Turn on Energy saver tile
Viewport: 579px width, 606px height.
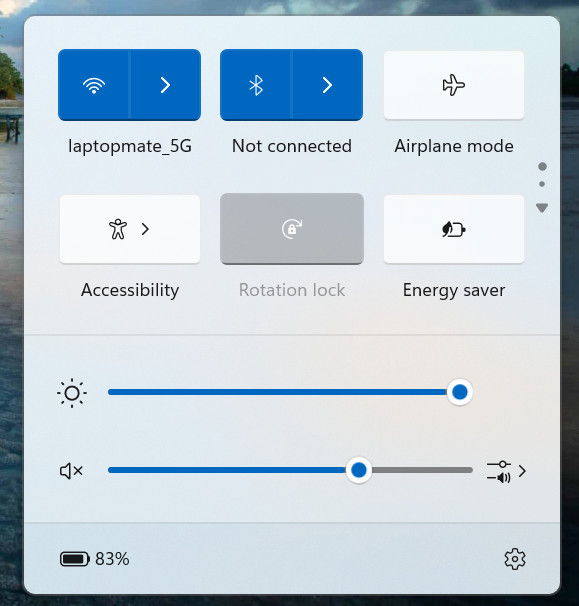coord(454,229)
